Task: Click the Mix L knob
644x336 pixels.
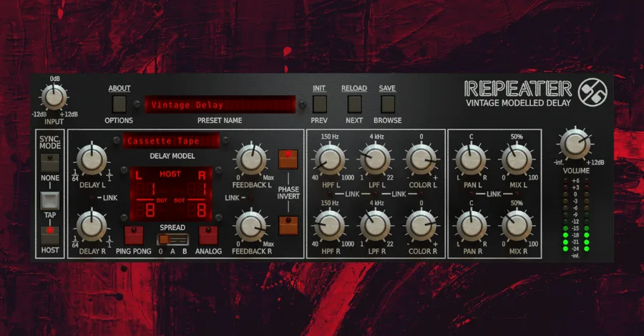Action: pos(516,159)
